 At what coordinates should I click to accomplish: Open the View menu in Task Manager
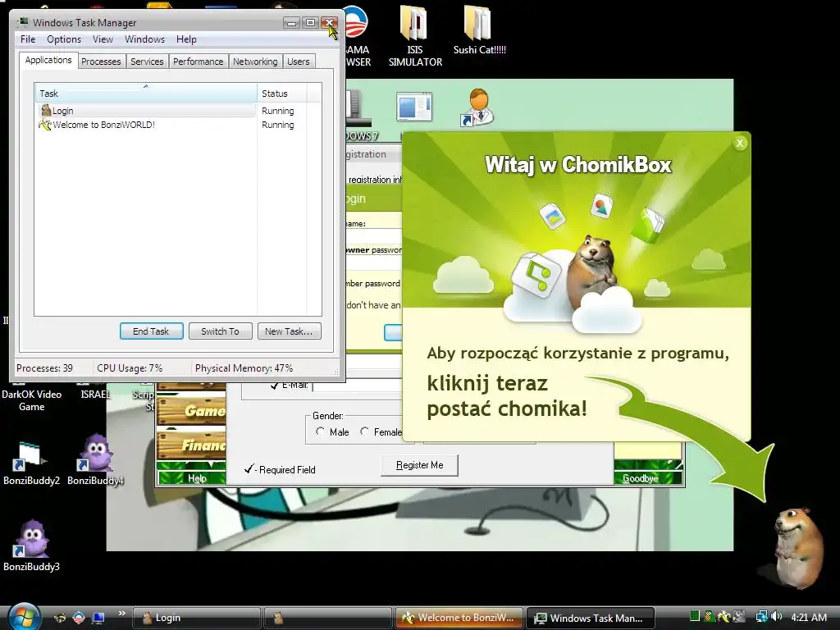click(103, 39)
